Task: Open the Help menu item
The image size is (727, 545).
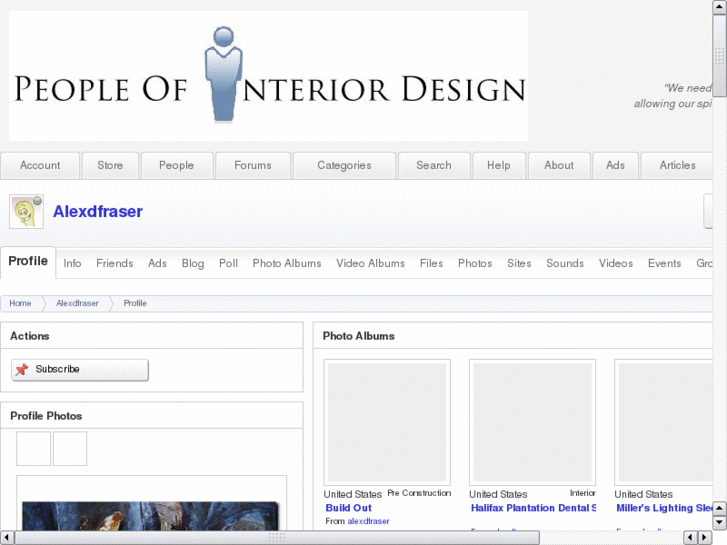Action: click(499, 166)
